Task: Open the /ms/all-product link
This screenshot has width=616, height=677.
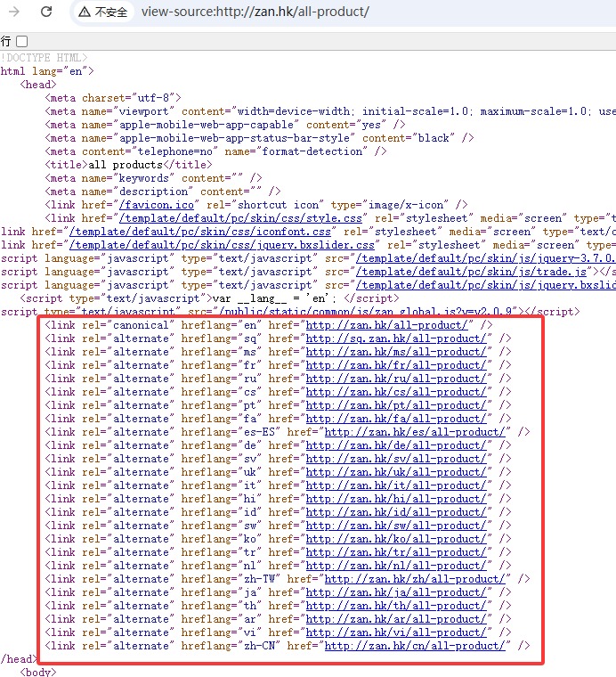Action: click(x=396, y=352)
